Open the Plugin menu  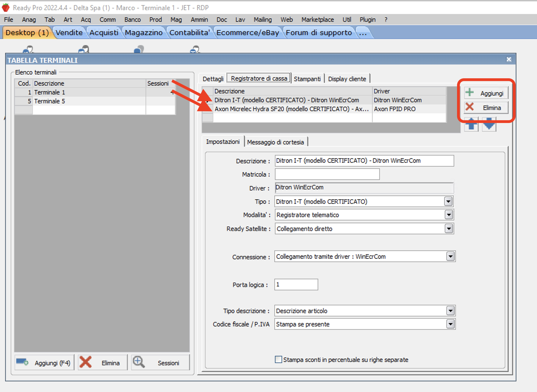367,19
